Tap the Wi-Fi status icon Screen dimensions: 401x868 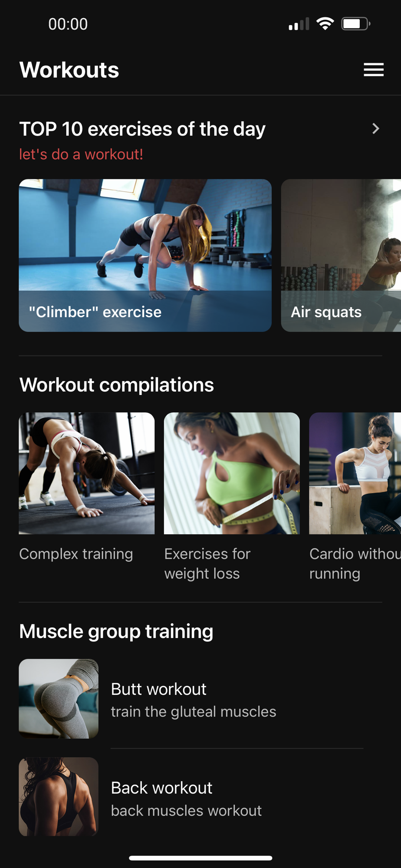[x=325, y=23]
